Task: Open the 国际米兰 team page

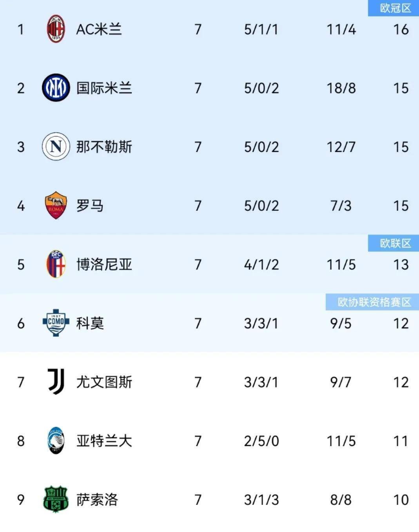Action: [104, 88]
